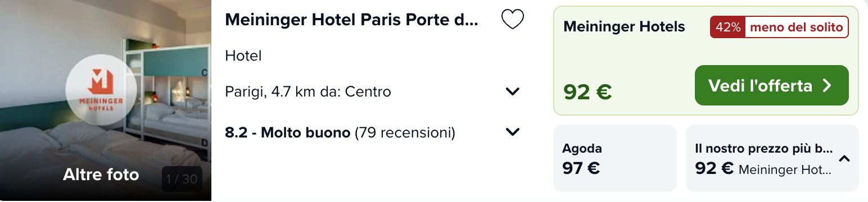868x202 pixels.
Task: Click the arrow inside 'Vedi l'offerta' button
Action: pyautogui.click(x=827, y=86)
